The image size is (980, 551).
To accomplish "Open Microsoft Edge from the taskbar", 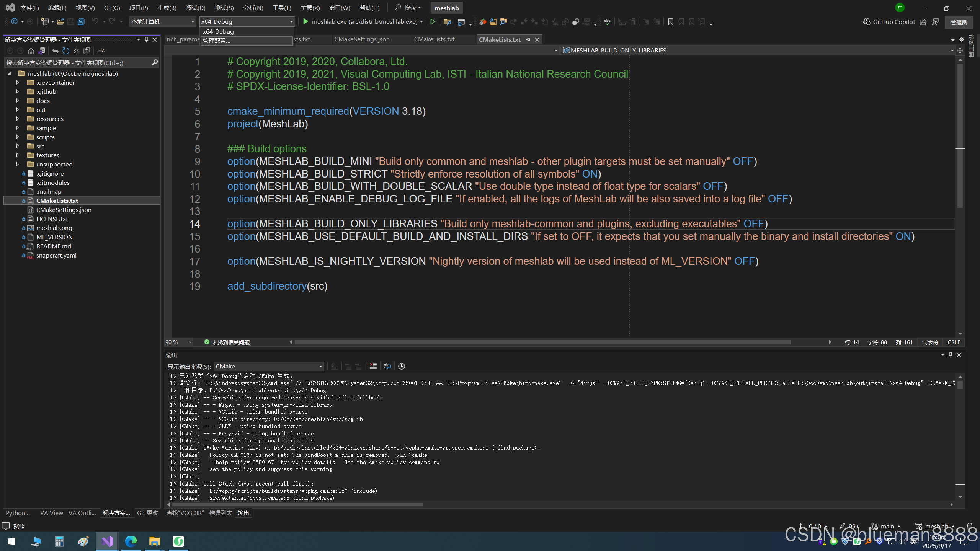I will tap(131, 541).
